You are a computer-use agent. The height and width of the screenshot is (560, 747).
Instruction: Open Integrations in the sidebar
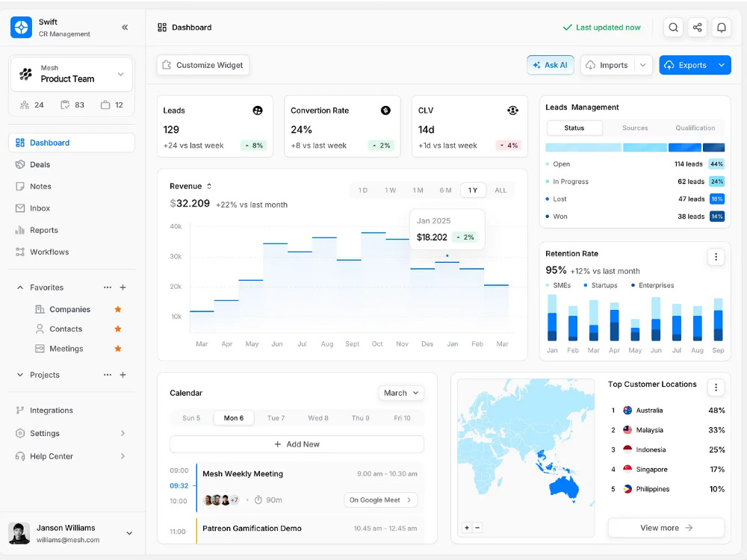(72, 411)
